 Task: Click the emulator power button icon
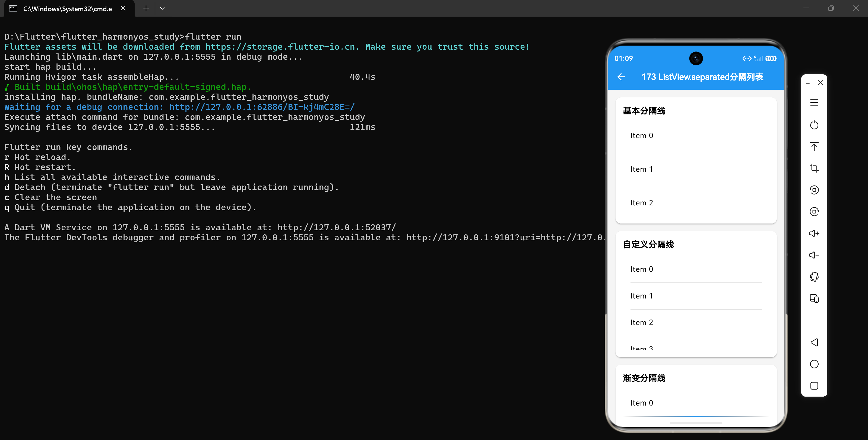point(814,125)
